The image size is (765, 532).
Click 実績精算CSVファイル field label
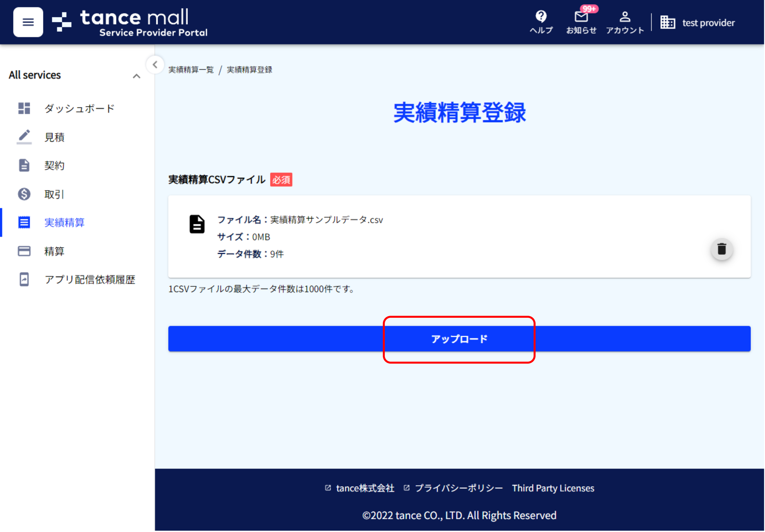pyautogui.click(x=217, y=180)
